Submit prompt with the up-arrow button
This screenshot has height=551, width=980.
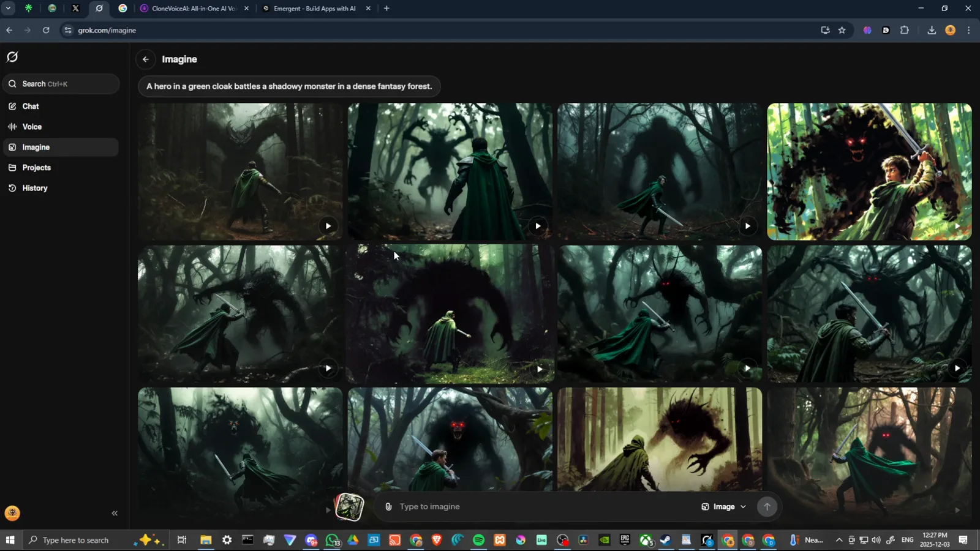click(x=767, y=507)
